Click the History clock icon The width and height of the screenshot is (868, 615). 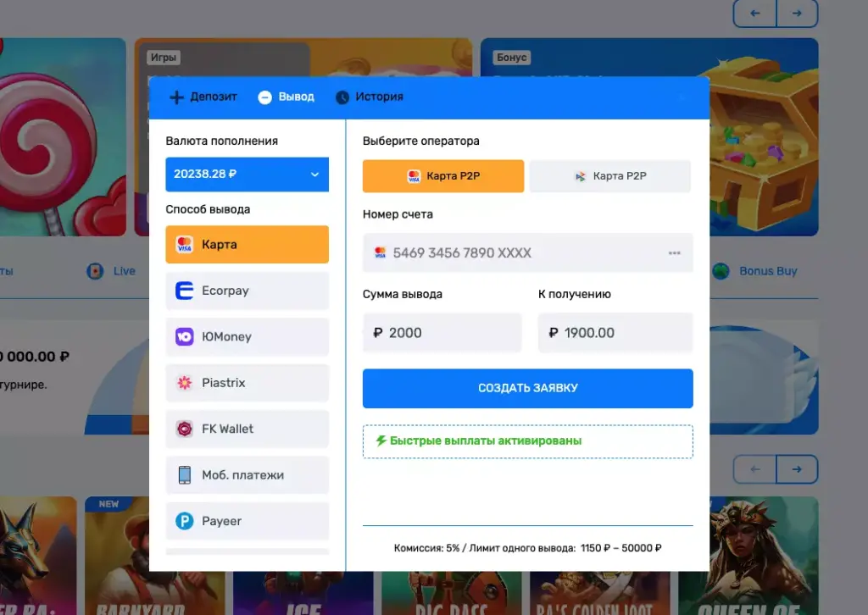pyautogui.click(x=342, y=97)
